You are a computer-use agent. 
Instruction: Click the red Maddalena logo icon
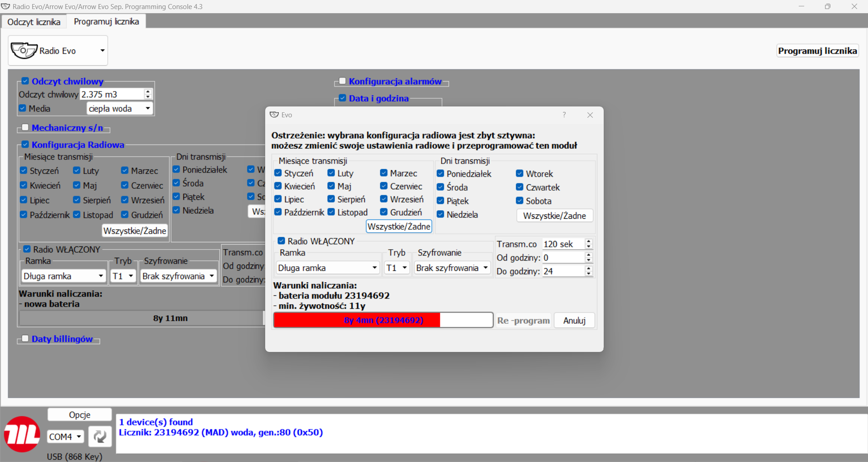click(22, 434)
